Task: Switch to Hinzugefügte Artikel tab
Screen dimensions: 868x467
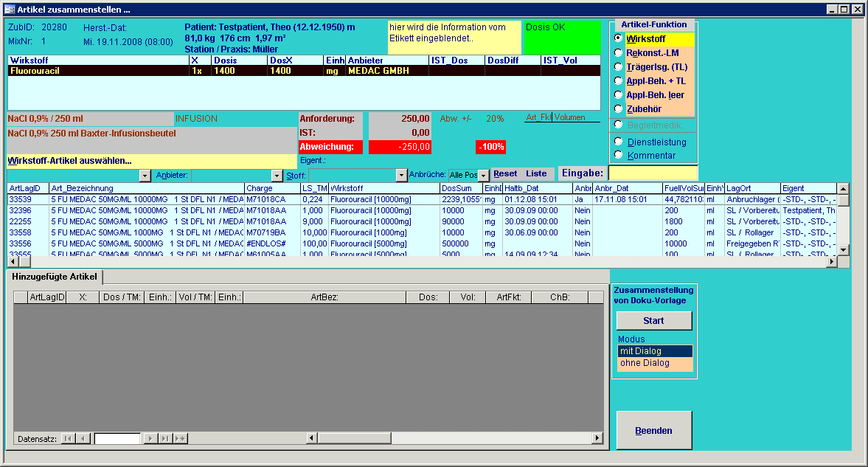Action: point(55,277)
